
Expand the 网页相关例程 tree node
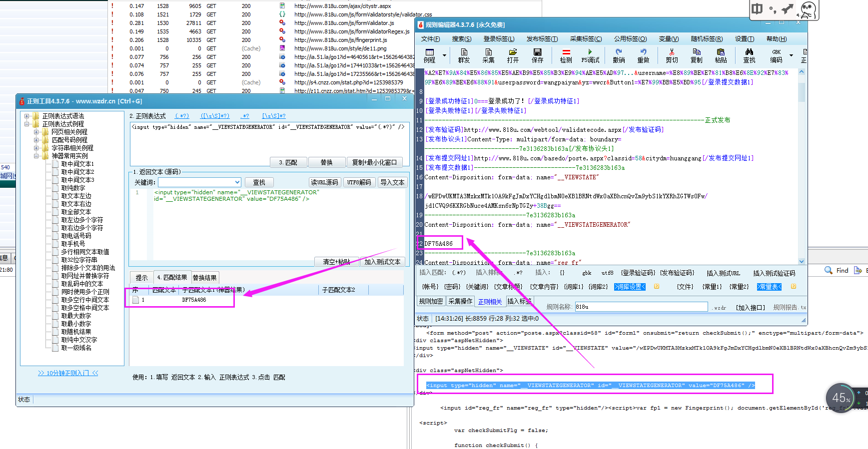[x=36, y=132]
